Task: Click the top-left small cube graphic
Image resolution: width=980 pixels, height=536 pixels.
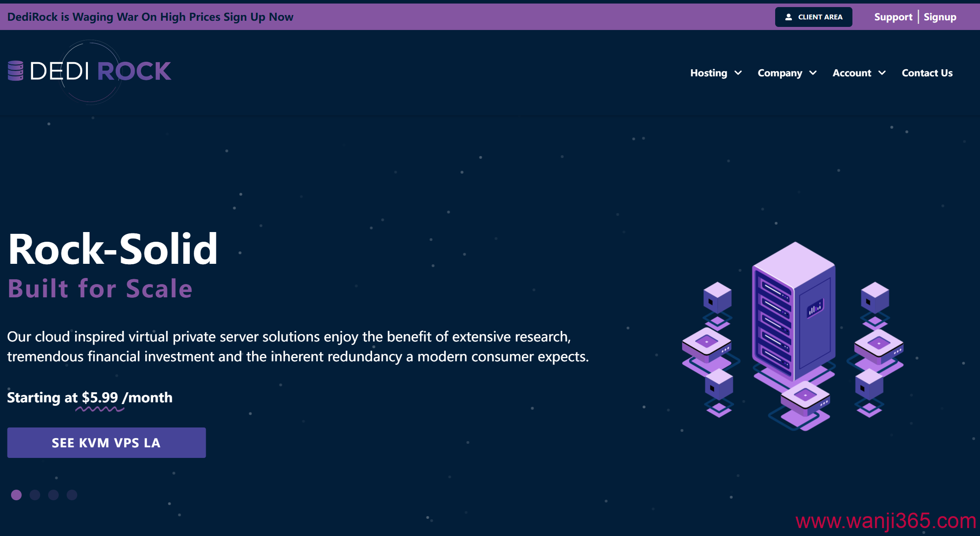Action: (x=717, y=297)
